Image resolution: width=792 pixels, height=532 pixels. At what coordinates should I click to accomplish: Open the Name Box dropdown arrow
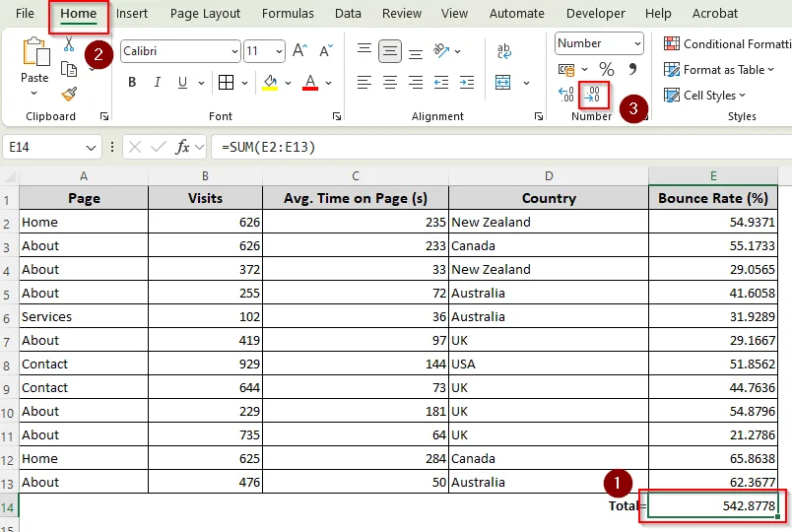point(91,148)
